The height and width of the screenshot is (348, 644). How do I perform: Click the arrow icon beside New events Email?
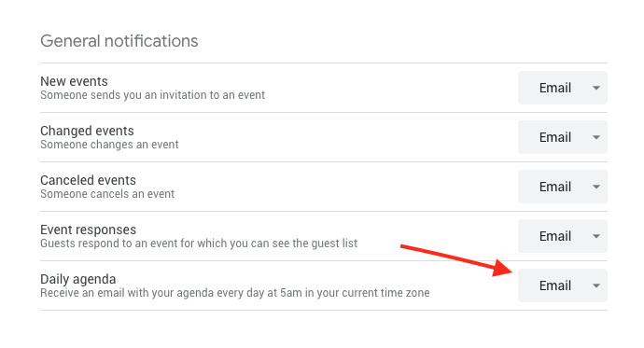(x=596, y=88)
